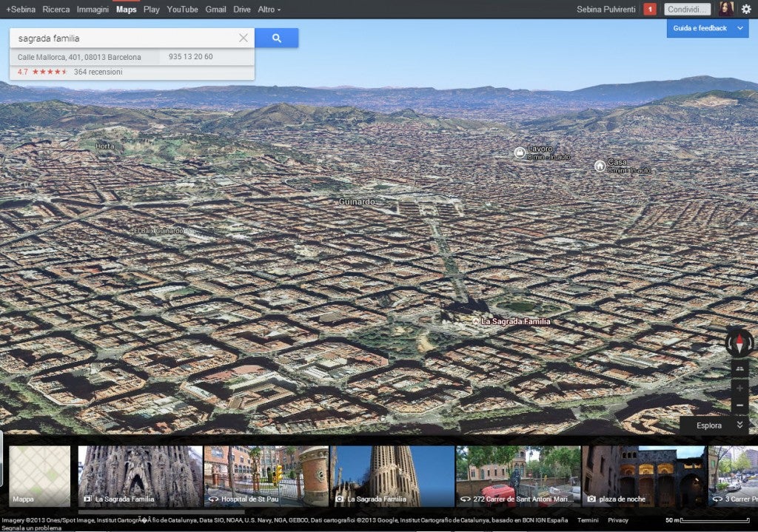758x532 pixels.
Task: Open 272 Carrer de Sant Antoni thumbnail
Action: pyautogui.click(x=518, y=476)
